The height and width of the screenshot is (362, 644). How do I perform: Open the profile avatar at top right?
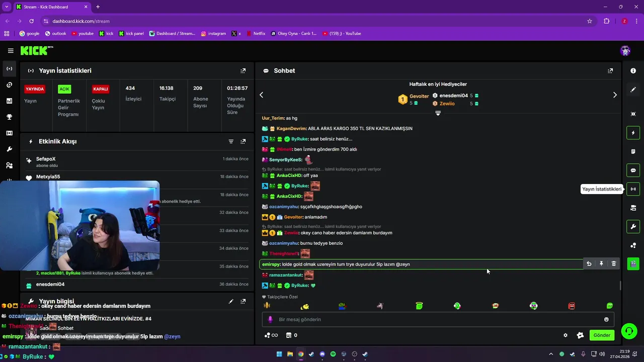coord(625,51)
